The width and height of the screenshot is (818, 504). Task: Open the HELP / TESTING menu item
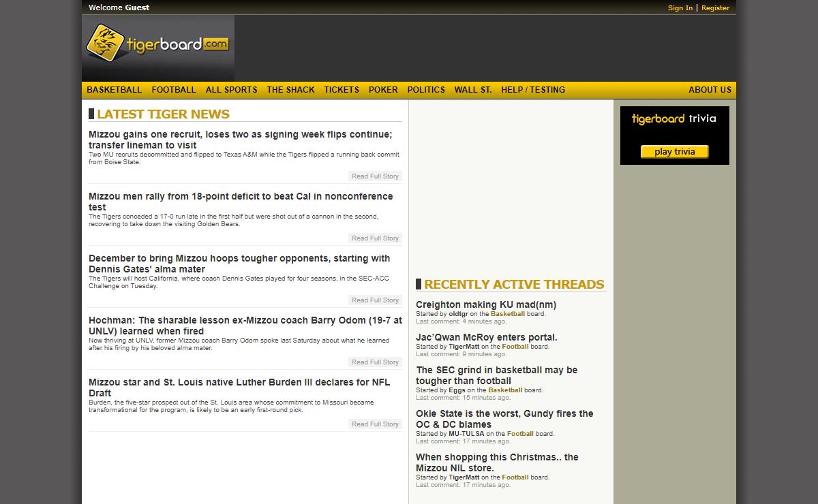(x=533, y=90)
